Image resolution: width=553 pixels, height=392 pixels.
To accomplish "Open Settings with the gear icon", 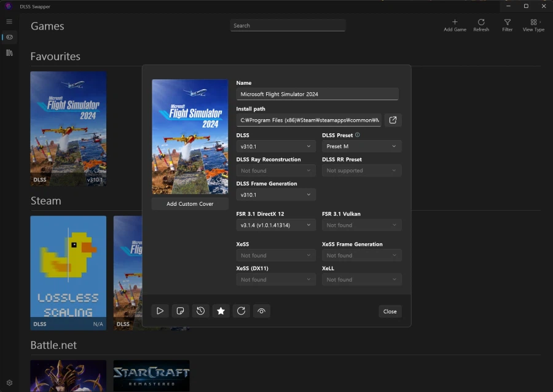I will coord(9,383).
